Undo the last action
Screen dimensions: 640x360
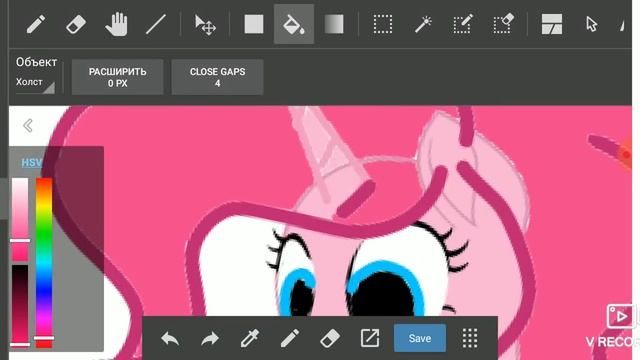click(170, 338)
